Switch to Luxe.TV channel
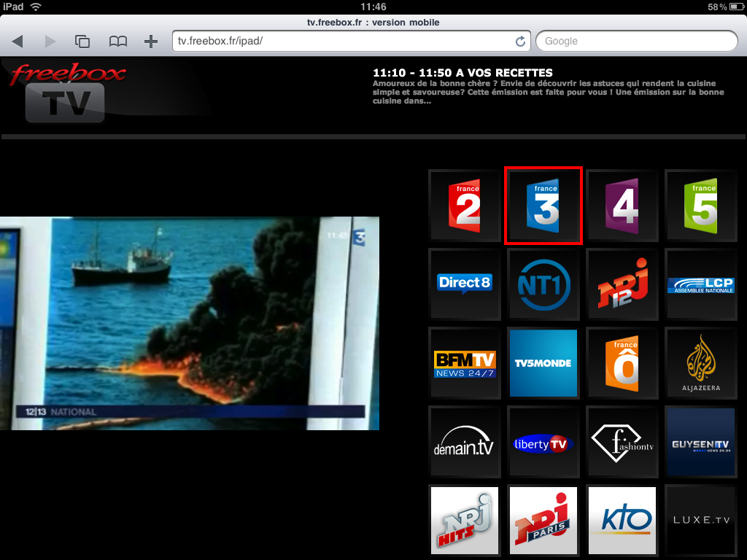Viewport: 747px width, 560px height. 701,521
